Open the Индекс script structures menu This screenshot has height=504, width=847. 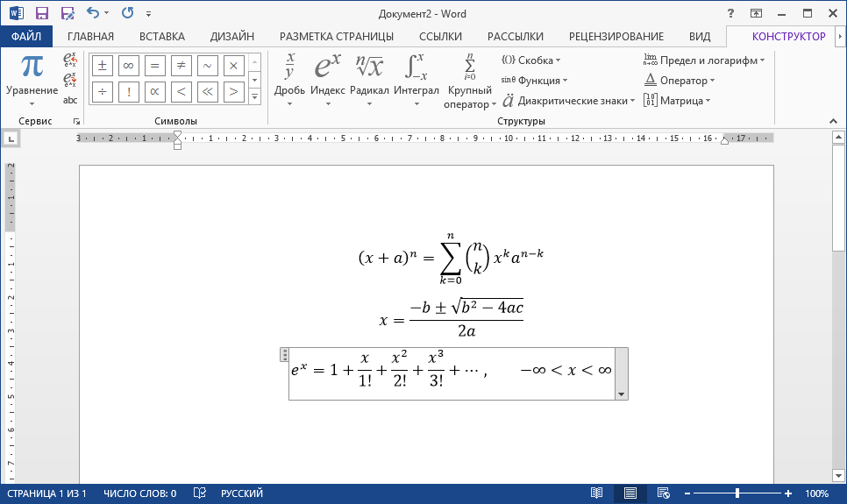327,80
